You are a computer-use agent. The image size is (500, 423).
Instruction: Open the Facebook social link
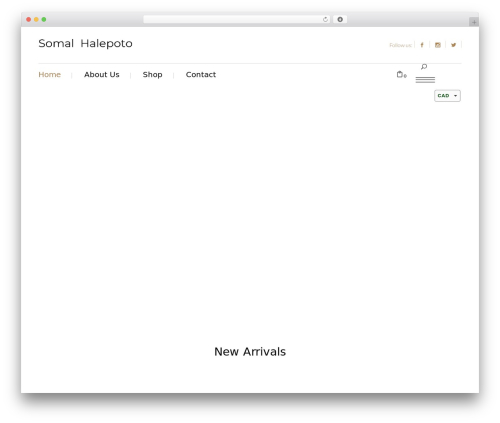click(x=422, y=45)
